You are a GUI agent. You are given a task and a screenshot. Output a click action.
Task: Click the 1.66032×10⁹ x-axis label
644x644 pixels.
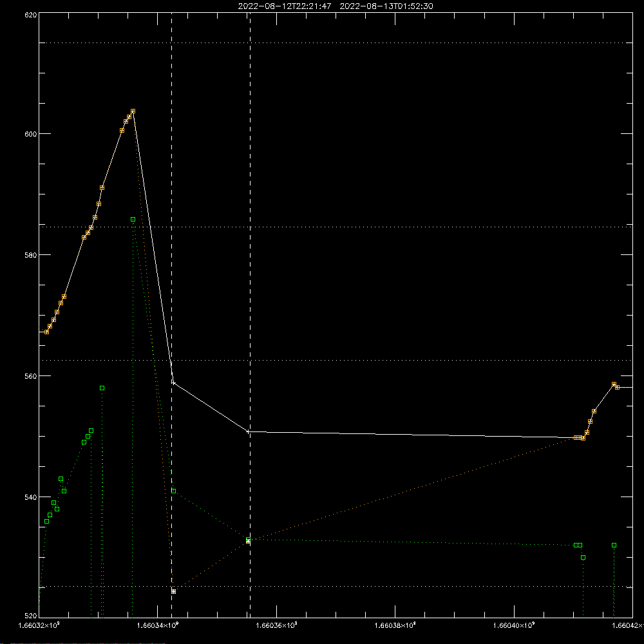coord(39,625)
